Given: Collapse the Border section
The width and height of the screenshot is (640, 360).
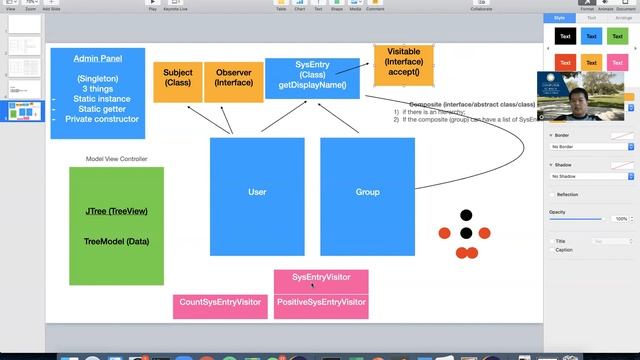Looking at the screenshot, I should [551, 135].
